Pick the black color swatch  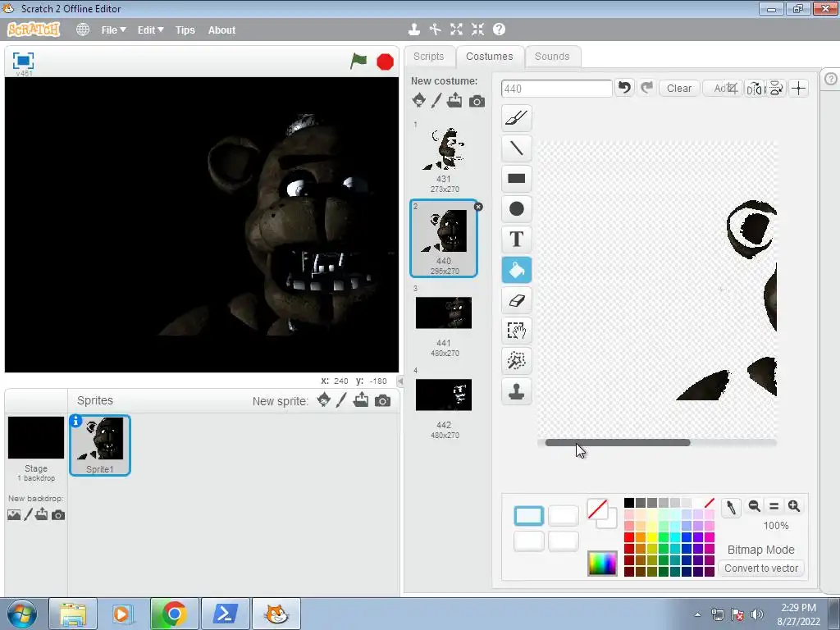click(x=629, y=503)
